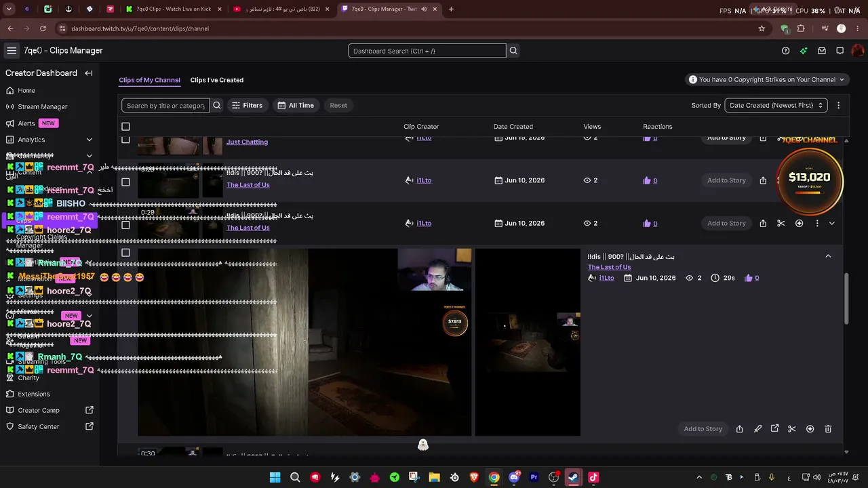868x488 pixels.
Task: Collapse the Creator Dashboard sidebar
Action: (x=89, y=73)
